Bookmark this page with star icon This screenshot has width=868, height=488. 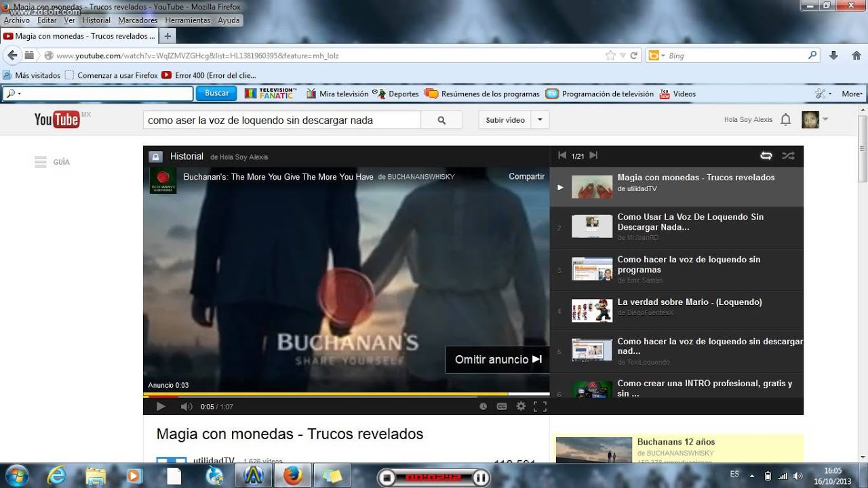pyautogui.click(x=610, y=56)
